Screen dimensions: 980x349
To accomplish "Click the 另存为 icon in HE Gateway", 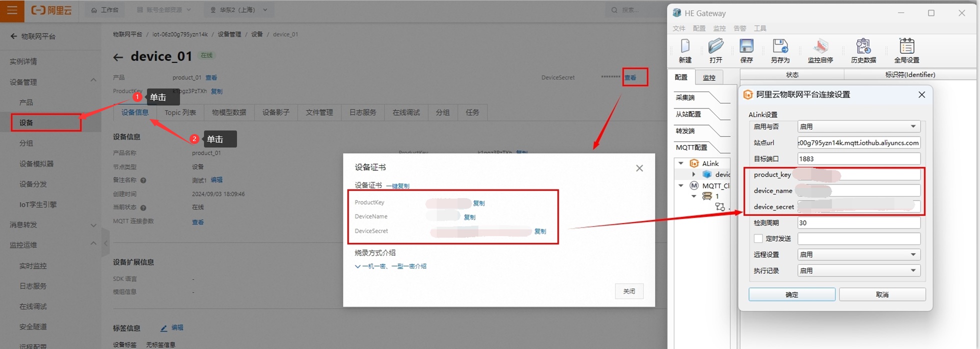I will click(x=780, y=50).
